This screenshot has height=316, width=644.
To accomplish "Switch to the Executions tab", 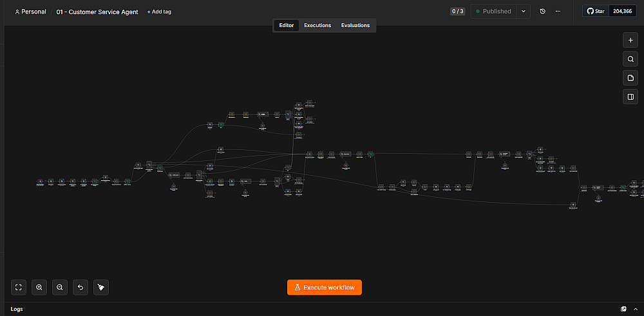I will point(317,26).
